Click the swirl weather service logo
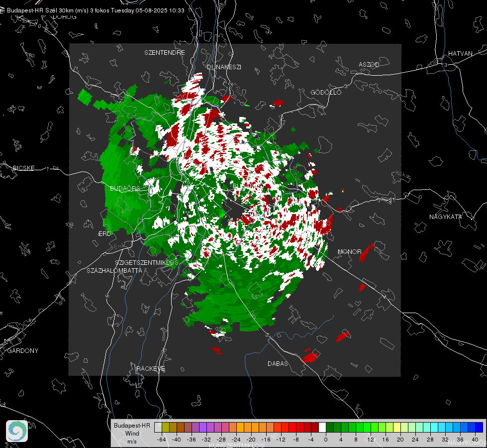The width and height of the screenshot is (487, 448). click(17, 431)
